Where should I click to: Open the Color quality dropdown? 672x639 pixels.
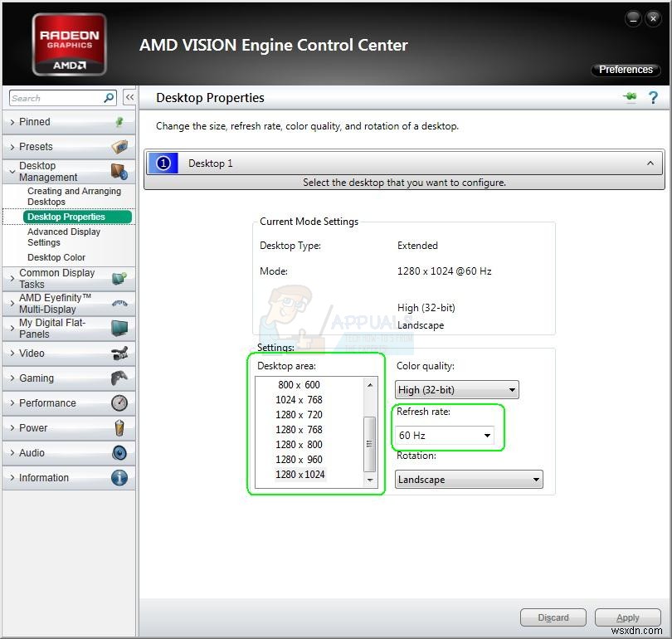(457, 389)
